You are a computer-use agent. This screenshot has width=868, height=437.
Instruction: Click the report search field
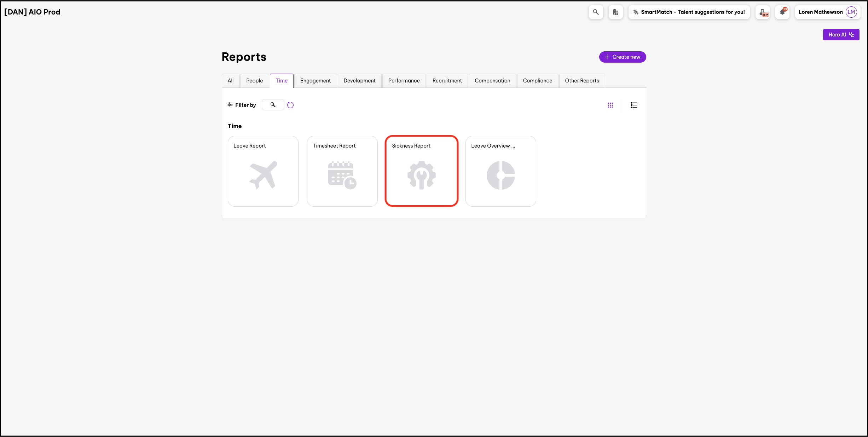(273, 105)
